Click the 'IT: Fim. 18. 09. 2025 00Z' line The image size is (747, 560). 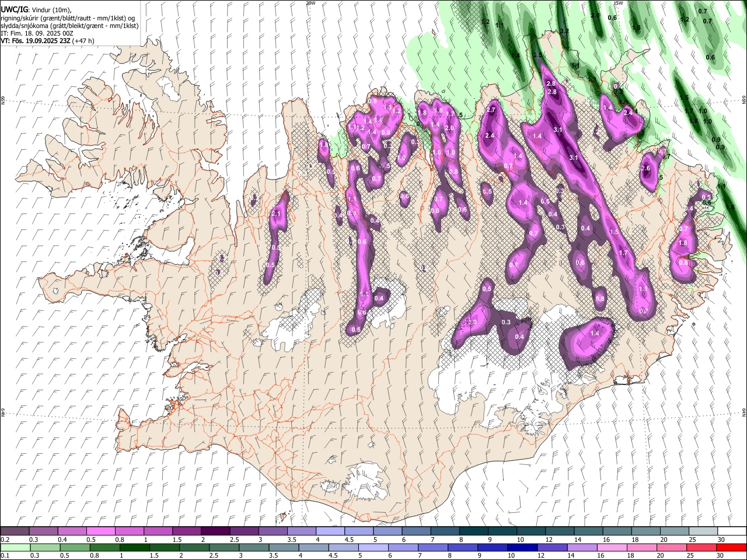click(x=36, y=33)
